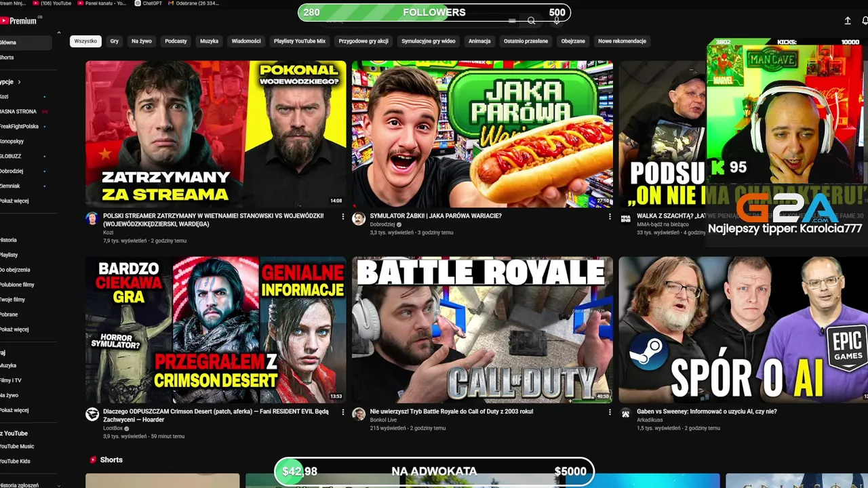The height and width of the screenshot is (488, 868).
Task: Click the voice search microphone icon
Action: click(557, 21)
